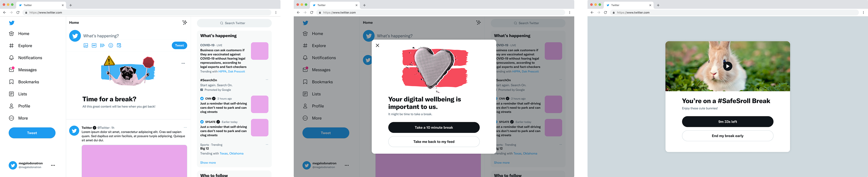
Task: Close the digital wellbeing dialog
Action: click(377, 45)
